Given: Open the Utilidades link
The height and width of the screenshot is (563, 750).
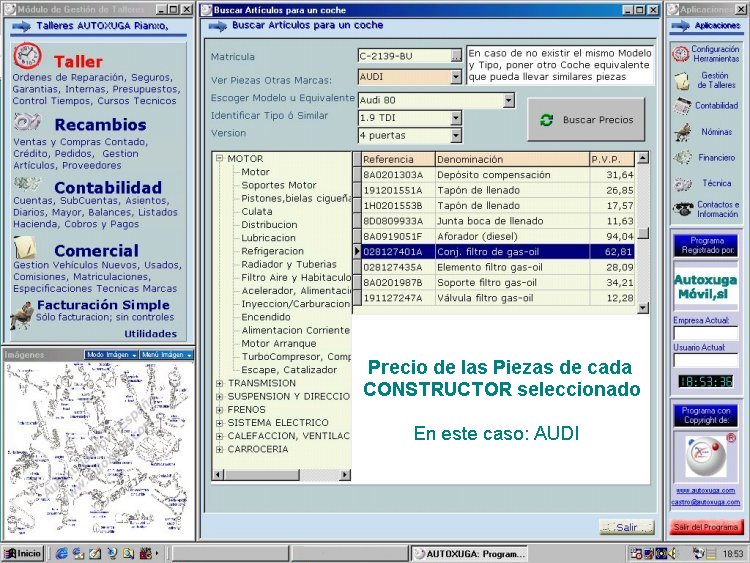Looking at the screenshot, I should click(151, 334).
